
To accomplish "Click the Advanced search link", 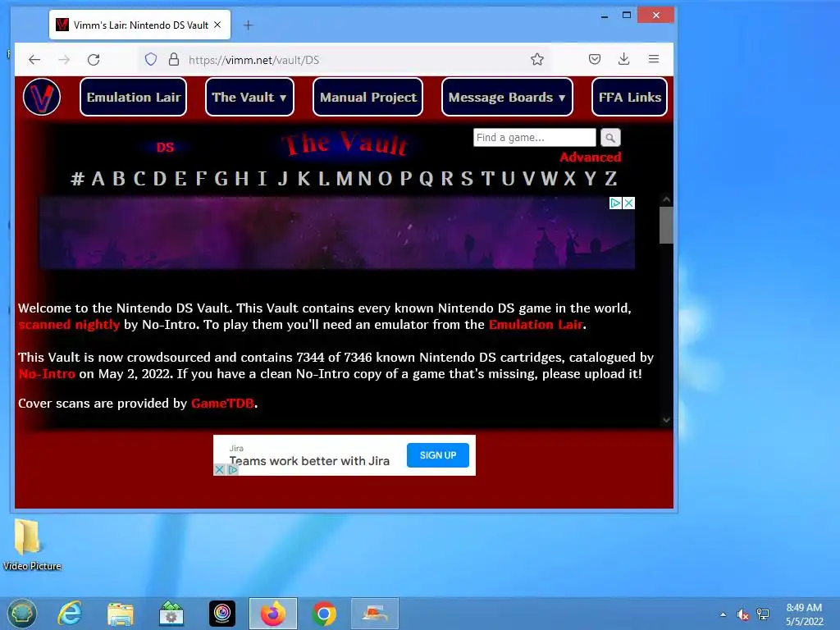I will [x=591, y=157].
